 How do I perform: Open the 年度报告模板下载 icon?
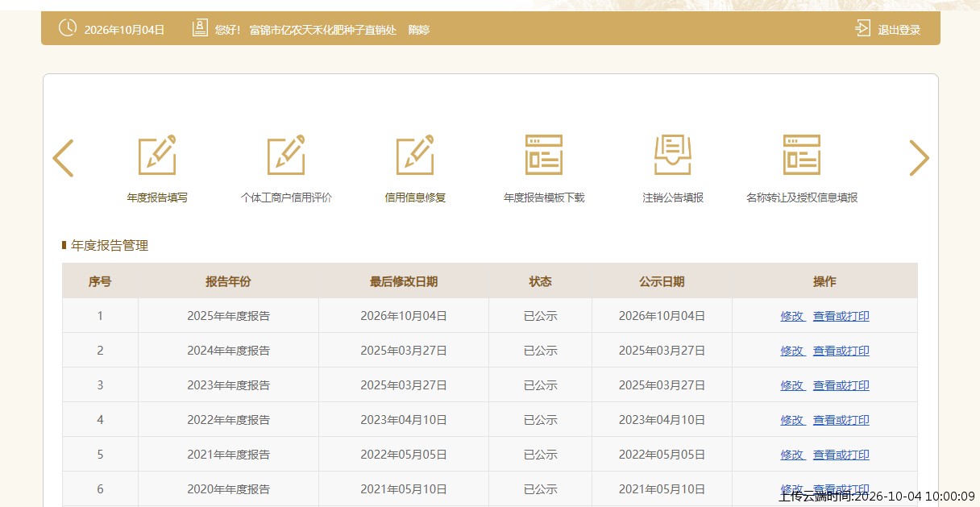pos(544,155)
